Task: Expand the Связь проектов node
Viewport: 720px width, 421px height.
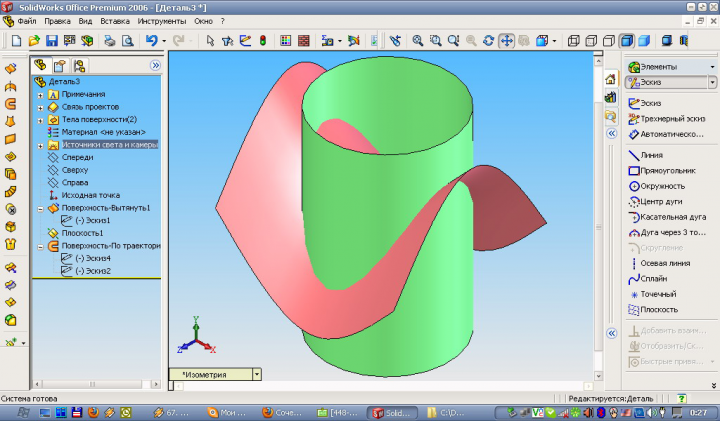Action: coord(40,108)
